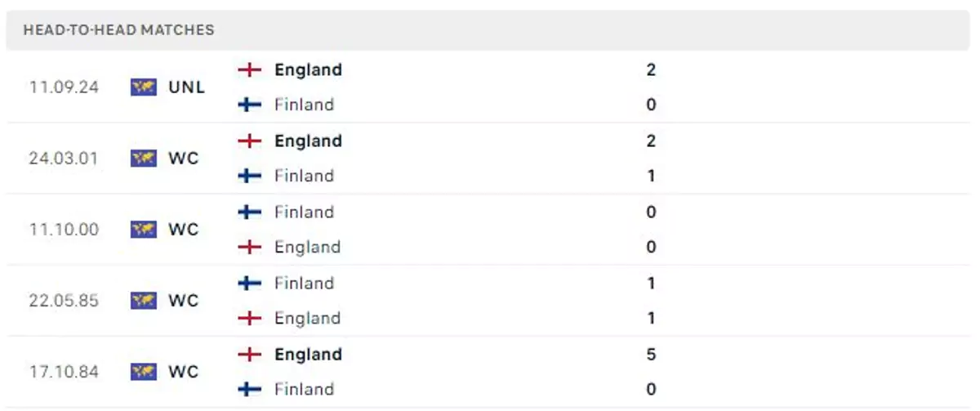Click England's flag in the 24.03.01 match

pyautogui.click(x=249, y=141)
